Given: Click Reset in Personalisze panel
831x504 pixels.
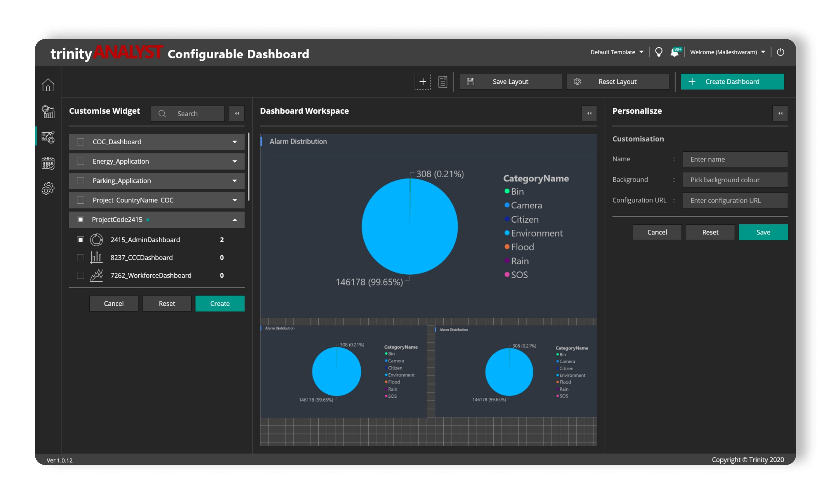Looking at the screenshot, I should (710, 232).
